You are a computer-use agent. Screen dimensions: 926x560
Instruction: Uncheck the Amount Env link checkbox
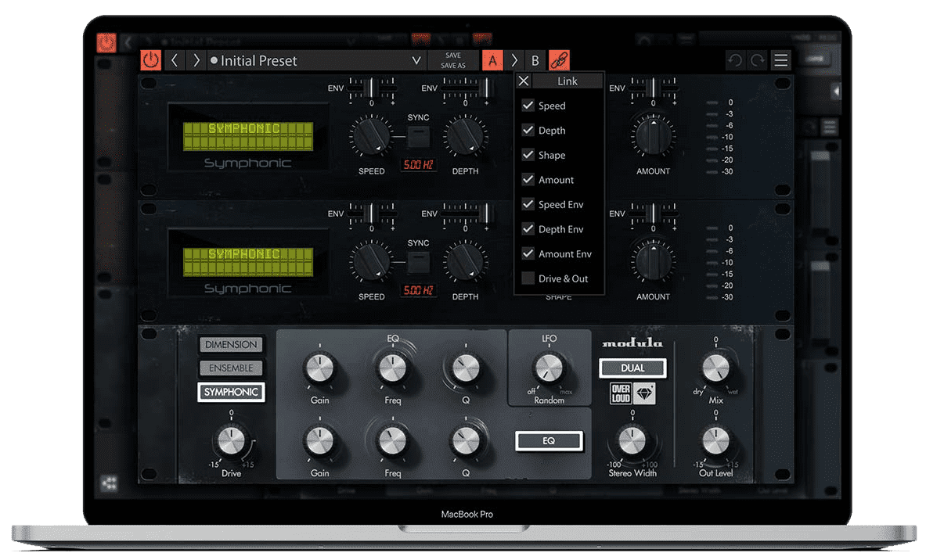pyautogui.click(x=528, y=253)
